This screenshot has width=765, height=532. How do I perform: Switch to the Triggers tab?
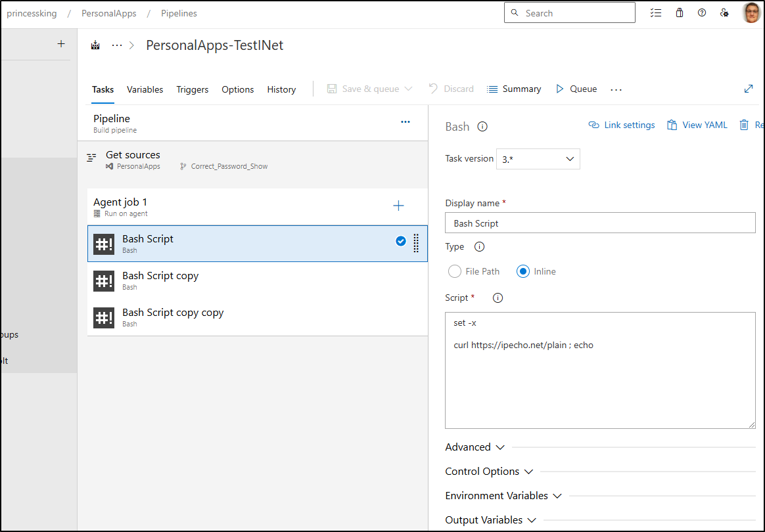click(192, 90)
